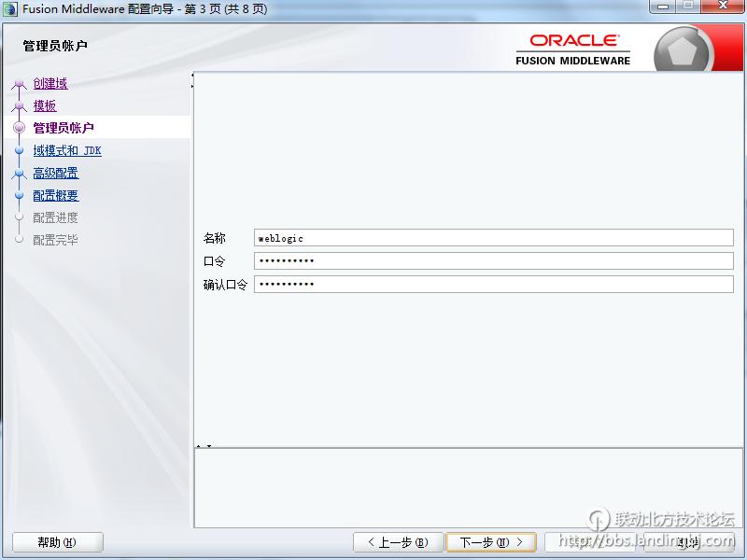Go to the 创建域 step link
This screenshot has width=747, height=560.
(x=50, y=84)
